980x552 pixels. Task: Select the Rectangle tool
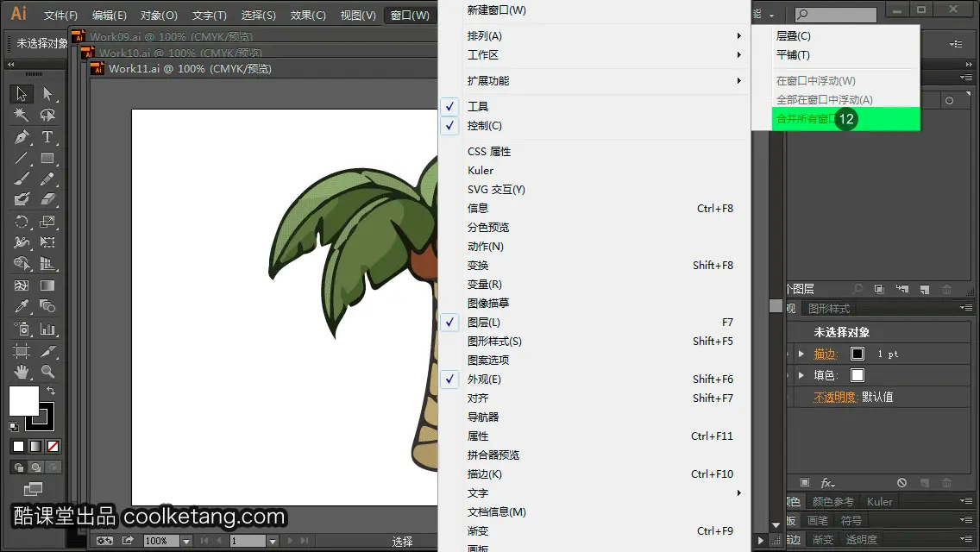click(47, 158)
